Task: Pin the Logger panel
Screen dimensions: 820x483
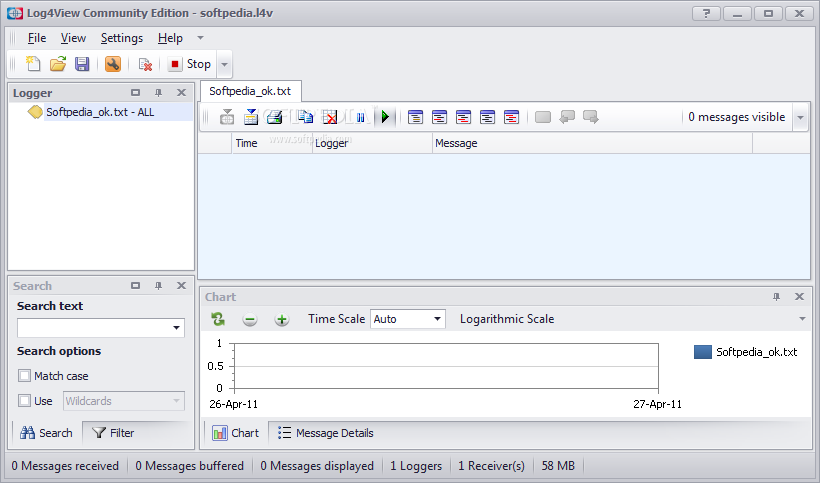Action: click(x=158, y=93)
